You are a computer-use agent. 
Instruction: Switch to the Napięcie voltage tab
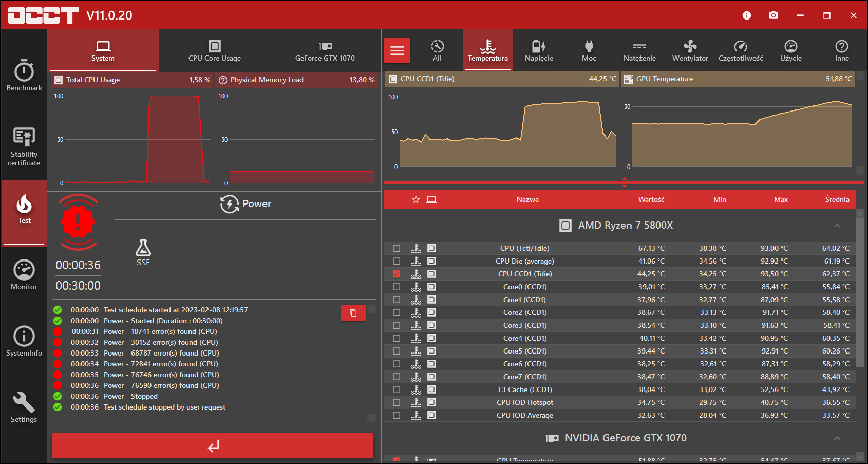(x=539, y=50)
